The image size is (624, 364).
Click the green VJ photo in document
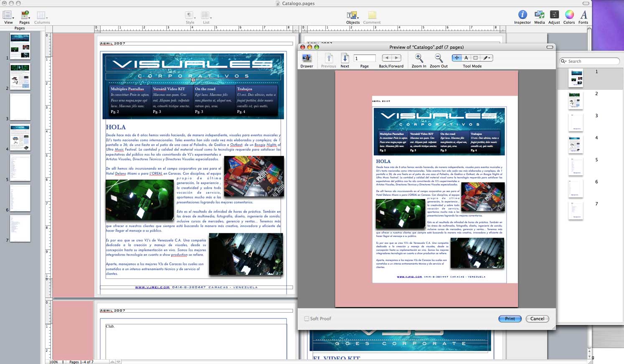point(140,200)
